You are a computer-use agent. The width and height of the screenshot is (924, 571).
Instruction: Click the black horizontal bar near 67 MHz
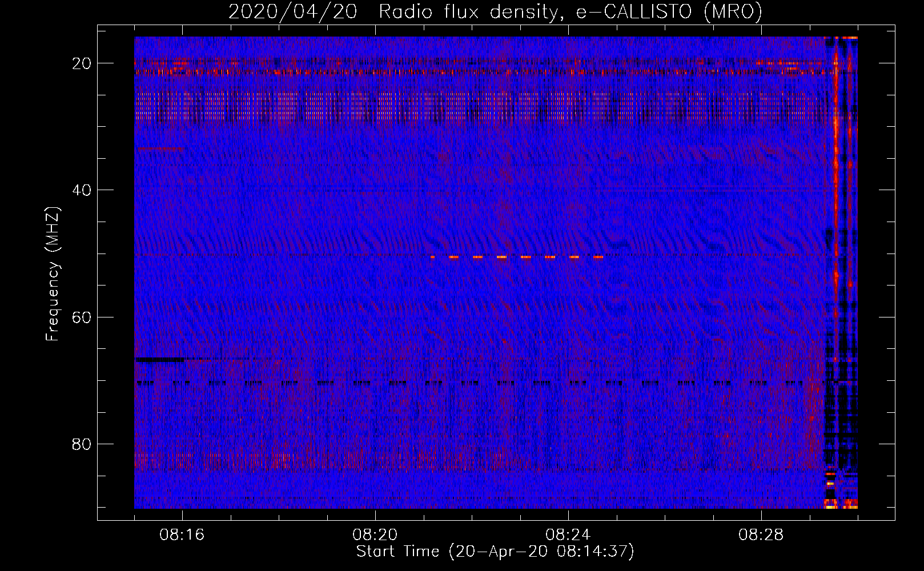pos(160,360)
